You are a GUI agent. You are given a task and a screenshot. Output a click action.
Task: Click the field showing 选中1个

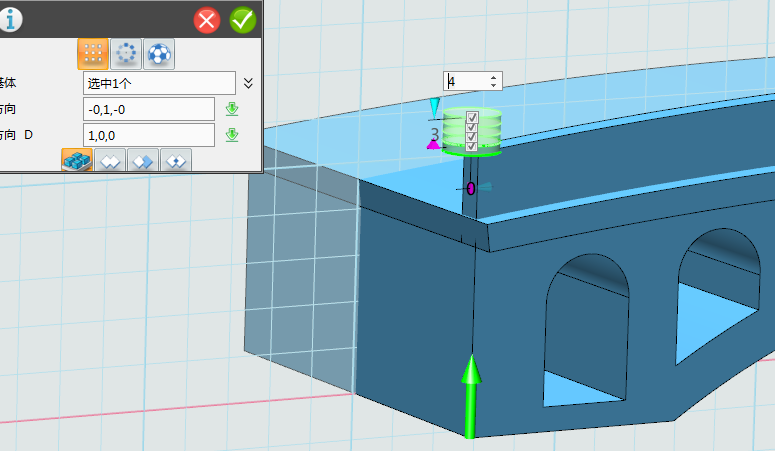tap(159, 83)
